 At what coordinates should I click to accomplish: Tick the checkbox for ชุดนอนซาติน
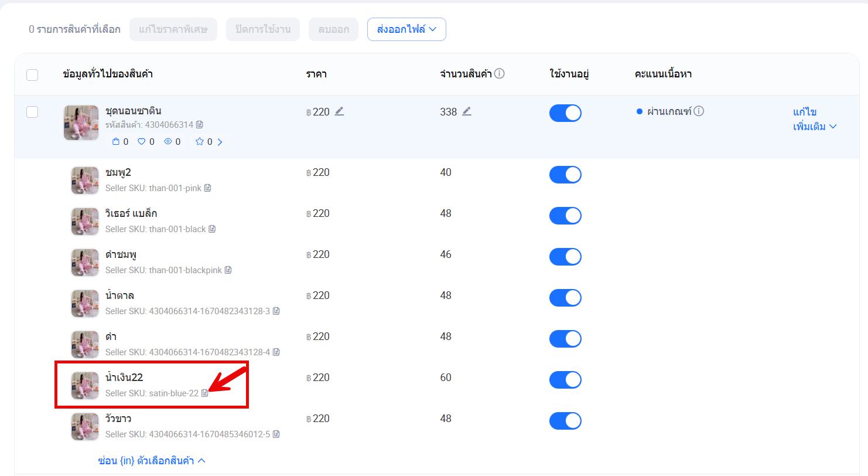(x=32, y=112)
